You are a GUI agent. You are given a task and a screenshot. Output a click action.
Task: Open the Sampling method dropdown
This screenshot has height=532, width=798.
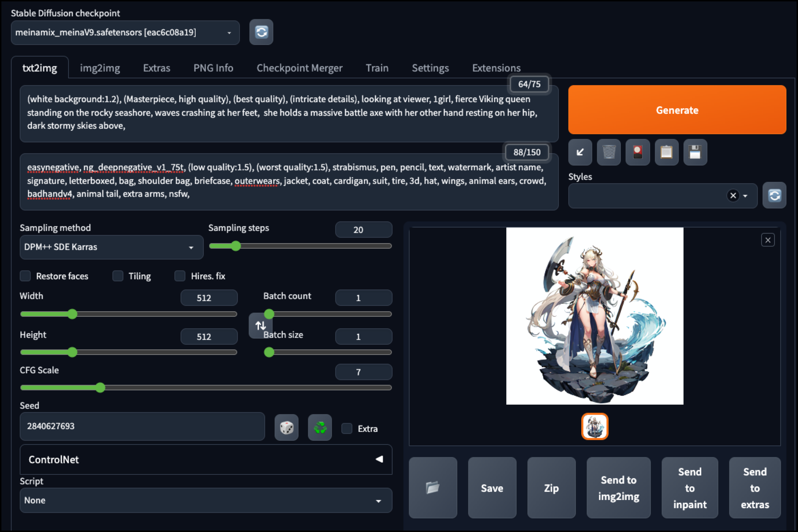[111, 247]
